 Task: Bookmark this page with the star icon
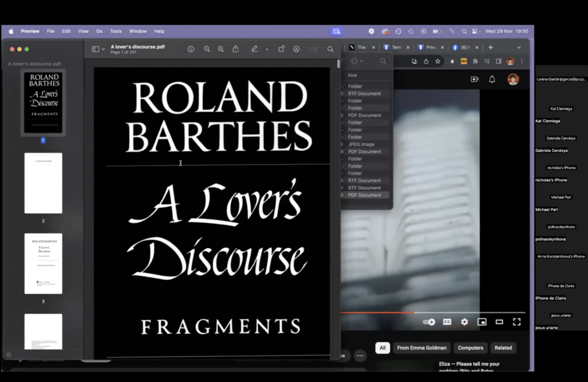438,61
